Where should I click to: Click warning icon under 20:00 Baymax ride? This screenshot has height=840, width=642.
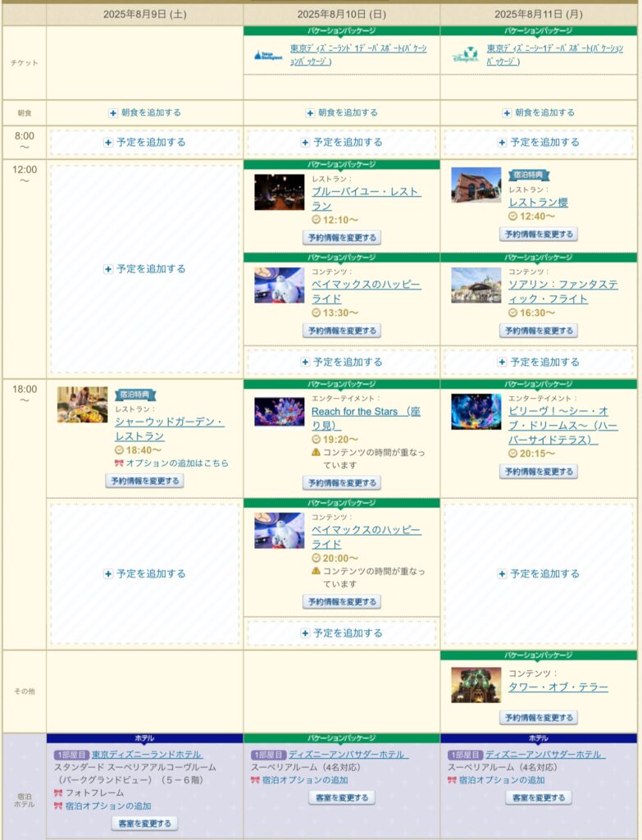(316, 572)
